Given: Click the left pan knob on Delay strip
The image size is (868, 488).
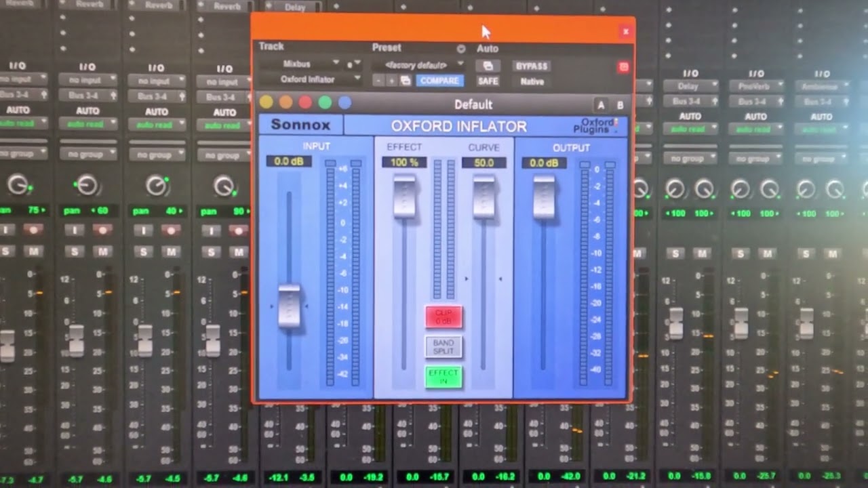Looking at the screenshot, I should (675, 188).
